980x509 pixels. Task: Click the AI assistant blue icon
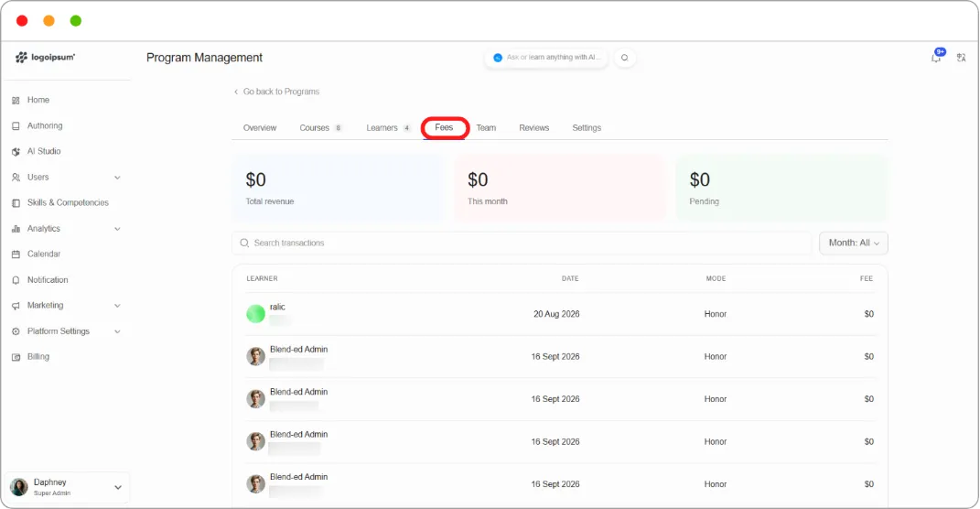tap(498, 58)
